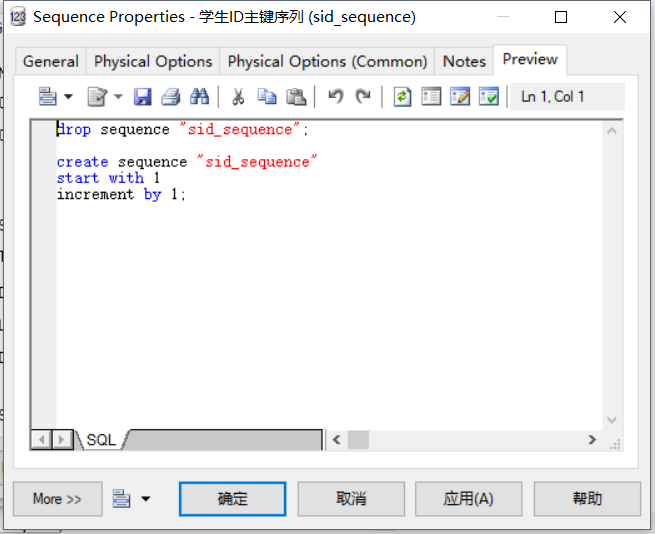Image resolution: width=655 pixels, height=534 pixels.
Task: Click the sequence icon in title bar
Action: 18,17
